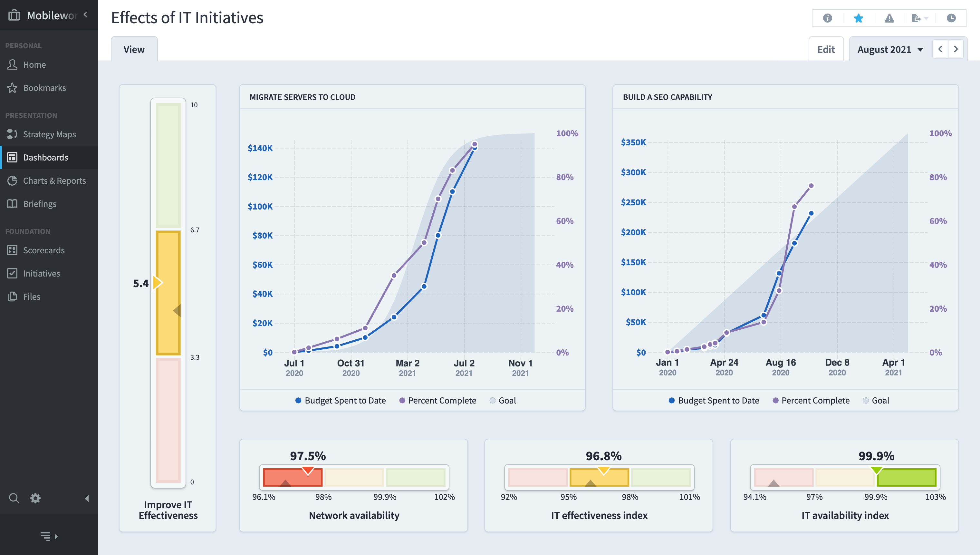Viewport: 980px width, 555px height.
Task: Click the Edit button
Action: [x=826, y=49]
